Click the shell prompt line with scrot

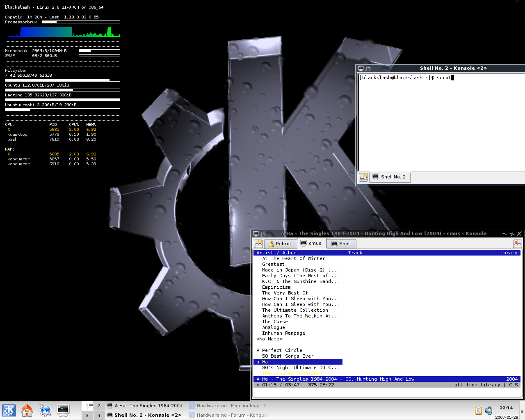pos(406,78)
